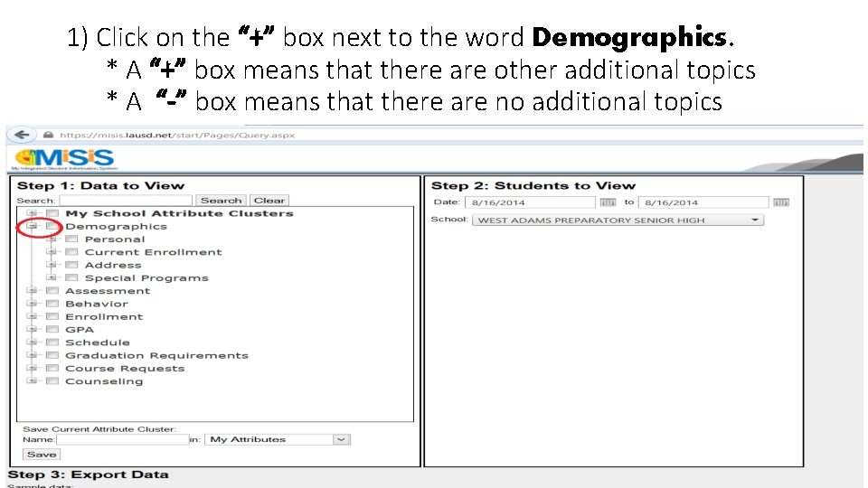This screenshot has width=868, height=488.
Task: Open the end date calendar picker icon
Action: [x=781, y=202]
